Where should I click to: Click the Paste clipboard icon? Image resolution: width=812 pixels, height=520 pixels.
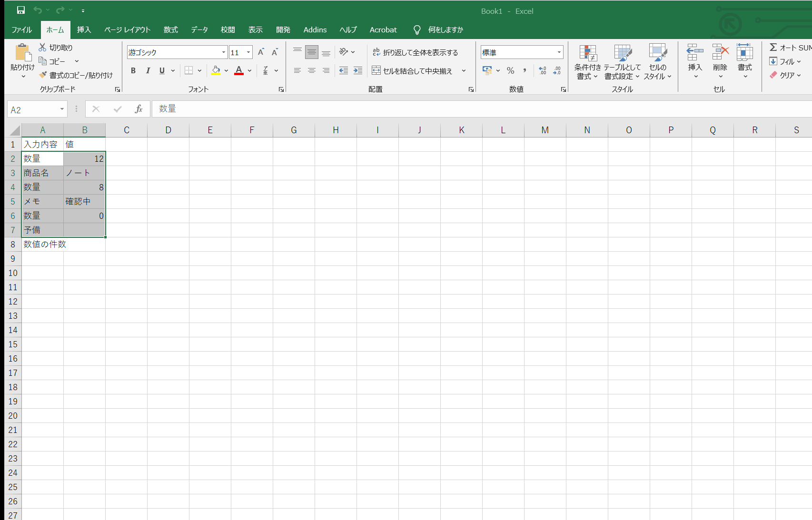pos(22,52)
